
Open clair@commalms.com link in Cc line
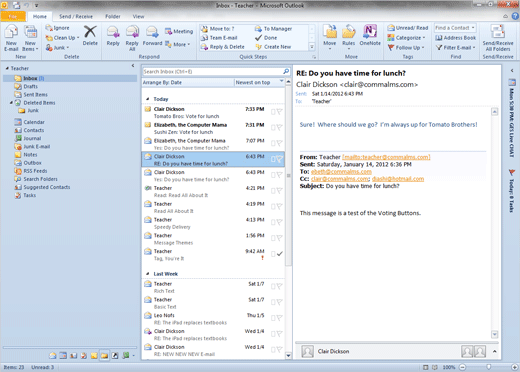(340, 179)
